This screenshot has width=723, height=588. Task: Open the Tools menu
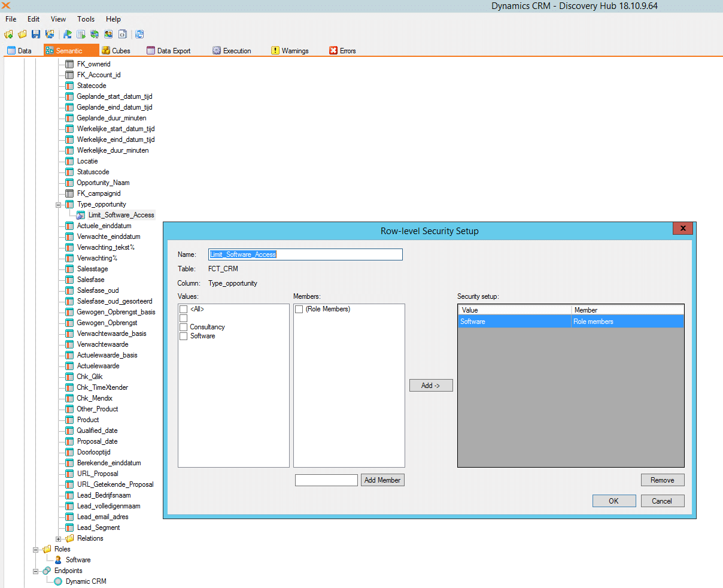click(86, 19)
